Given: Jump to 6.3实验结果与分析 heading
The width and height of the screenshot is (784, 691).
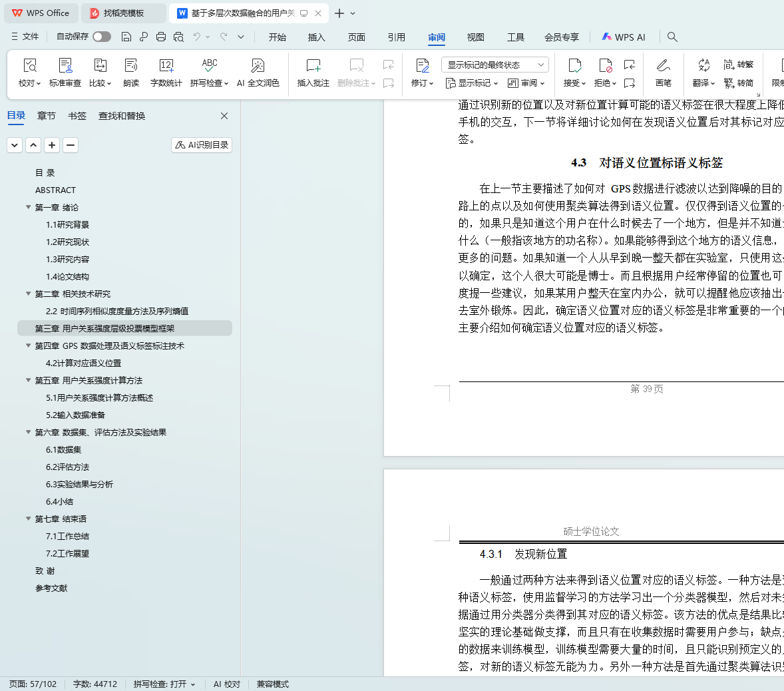Looking at the screenshot, I should (79, 484).
